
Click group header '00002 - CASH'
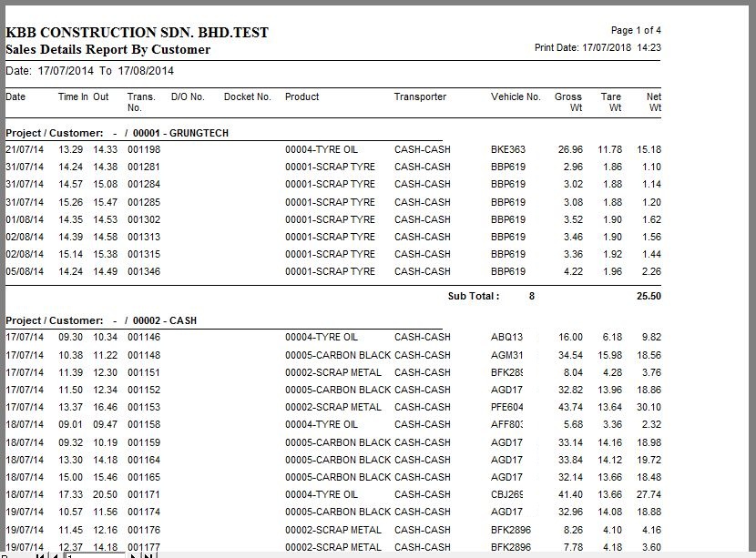click(x=165, y=321)
